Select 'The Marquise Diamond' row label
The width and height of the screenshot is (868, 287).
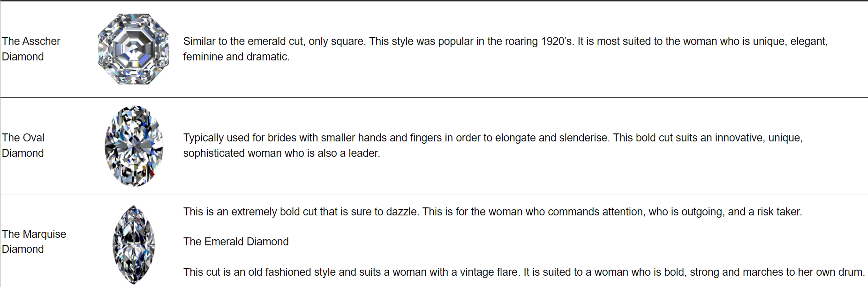tap(34, 242)
